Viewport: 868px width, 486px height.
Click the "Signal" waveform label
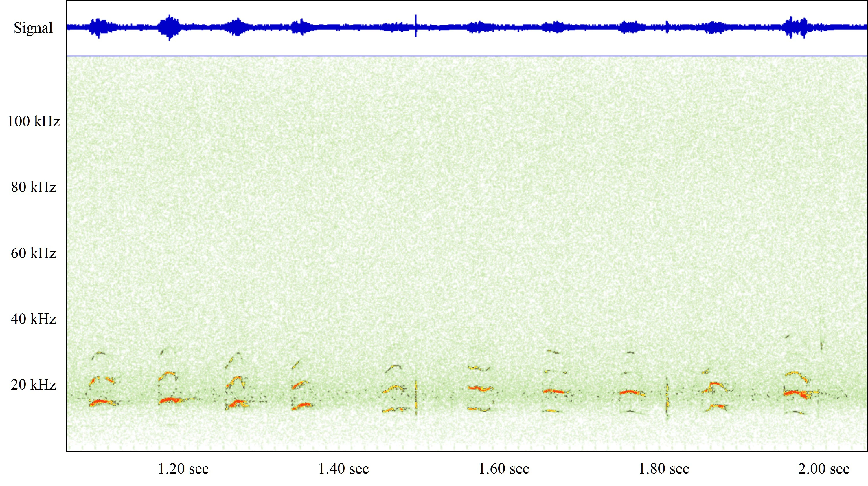click(33, 28)
